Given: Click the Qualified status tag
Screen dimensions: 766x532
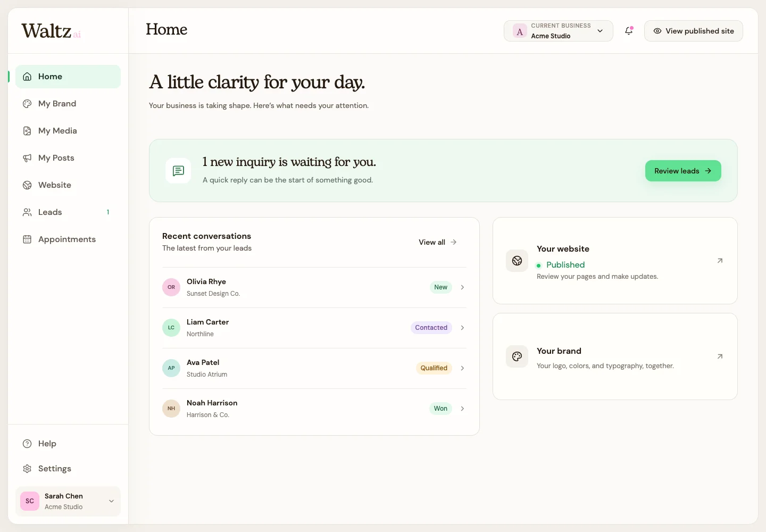Looking at the screenshot, I should 434,368.
